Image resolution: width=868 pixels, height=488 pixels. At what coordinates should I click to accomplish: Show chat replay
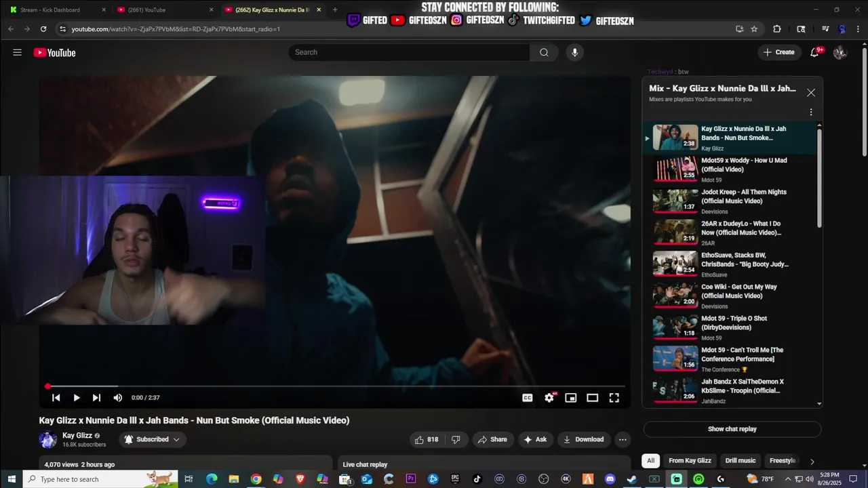(x=732, y=429)
